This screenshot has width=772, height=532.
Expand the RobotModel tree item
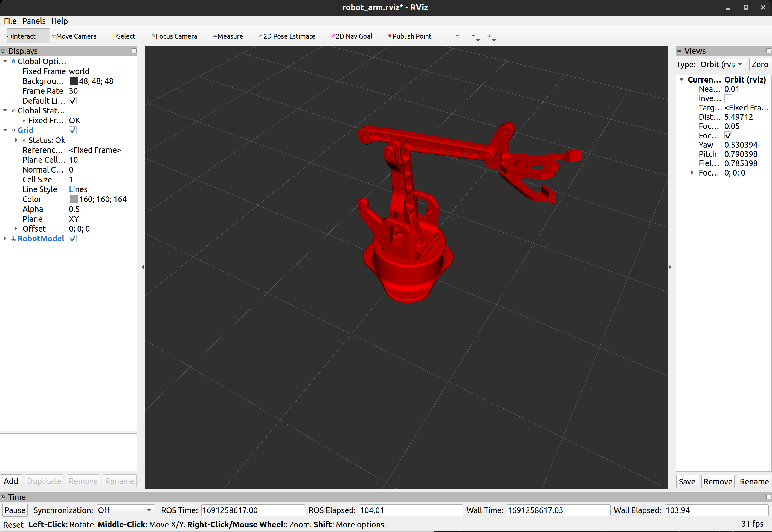pyautogui.click(x=5, y=239)
